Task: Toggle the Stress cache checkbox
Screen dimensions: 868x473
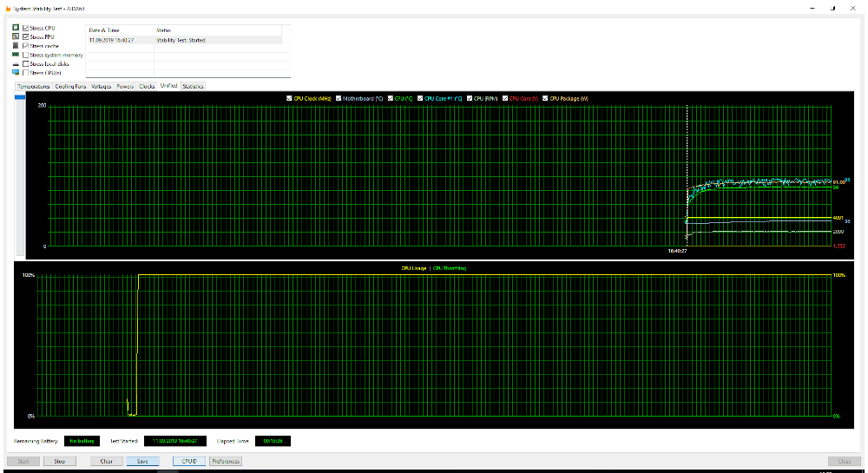Action: 25,46
